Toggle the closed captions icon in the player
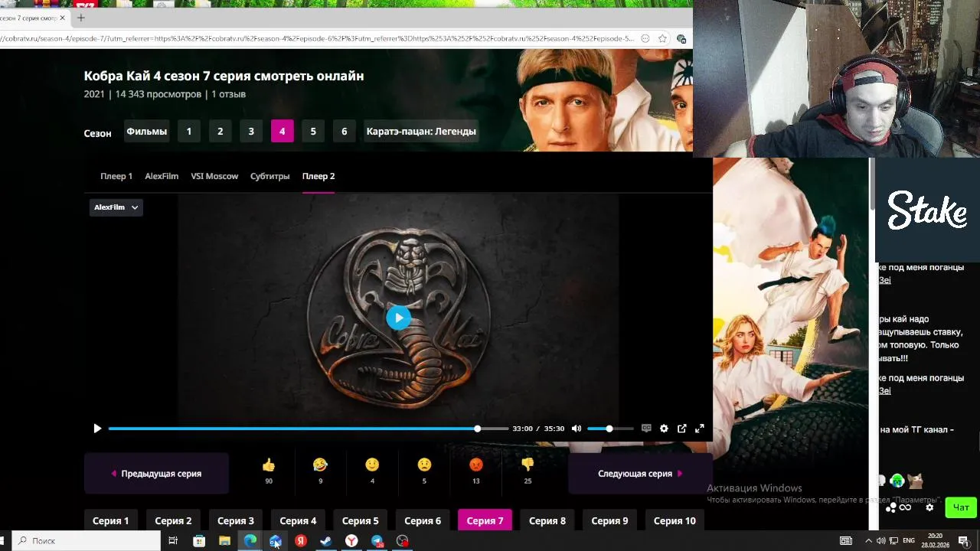This screenshot has height=551, width=980. tap(646, 429)
